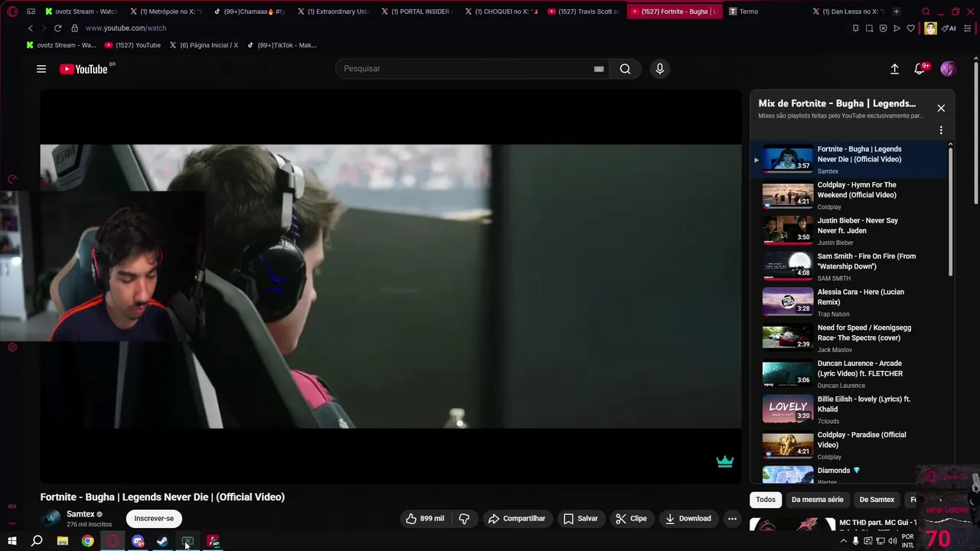Play Justin Bieber Never Say Never
The image size is (980, 551).
tap(850, 231)
